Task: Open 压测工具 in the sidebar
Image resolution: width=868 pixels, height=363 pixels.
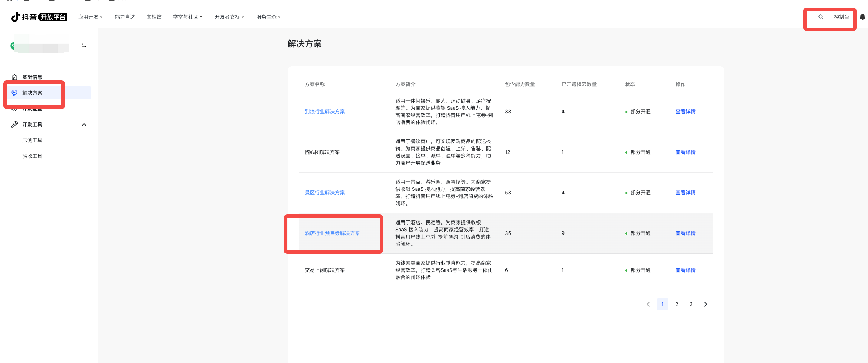Action: pos(32,140)
